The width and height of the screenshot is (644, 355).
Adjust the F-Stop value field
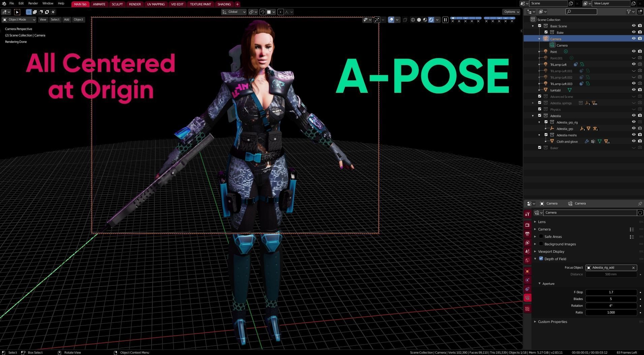tap(611, 292)
